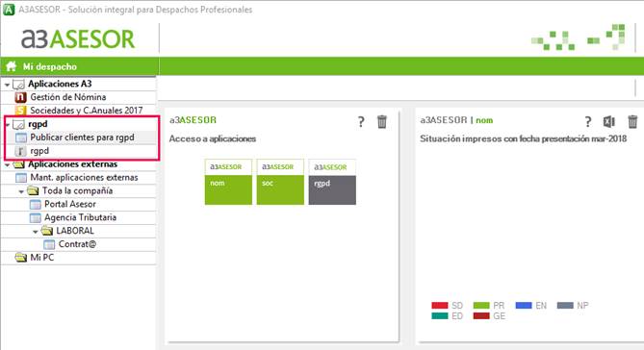The image size is (644, 350).
Task: Collapse the LABORAL folder node
Action: coord(36,232)
